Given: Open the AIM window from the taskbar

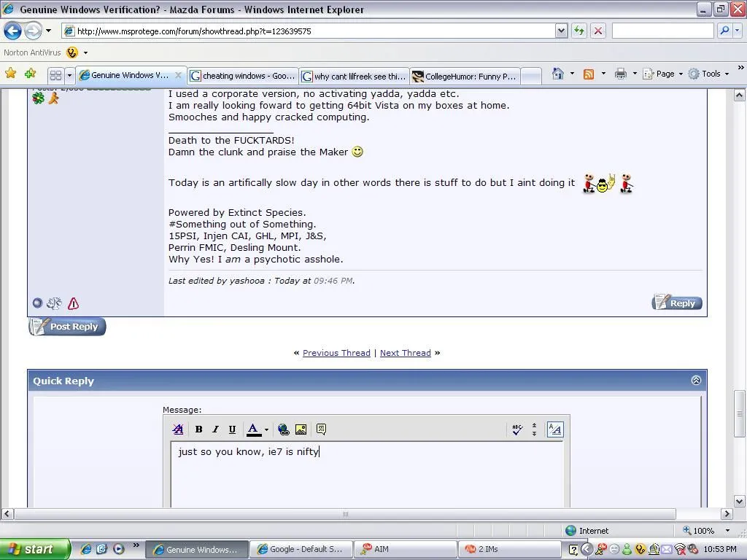Looking at the screenshot, I should 406,548.
